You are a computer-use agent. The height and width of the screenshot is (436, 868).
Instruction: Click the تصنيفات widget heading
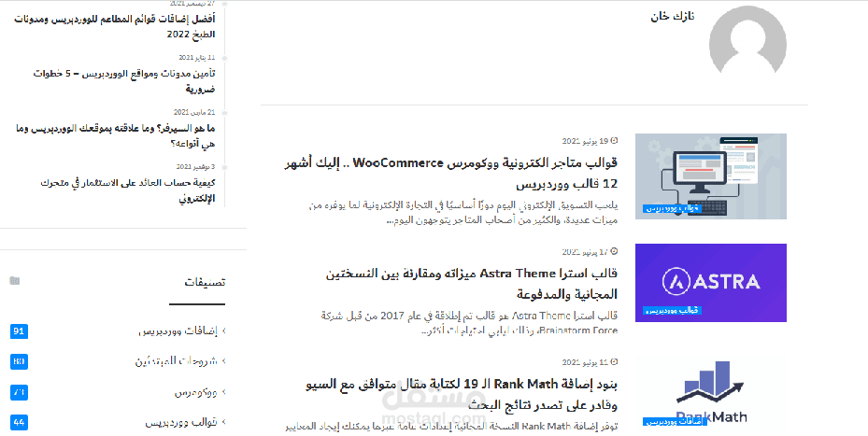click(x=205, y=282)
